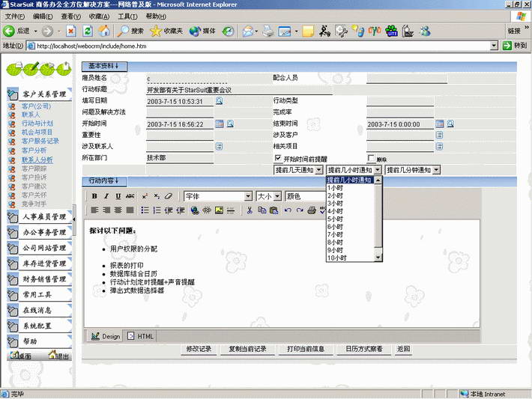The image size is (532, 399).
Task: Open the 颜色 color picker field
Action: (x=305, y=196)
